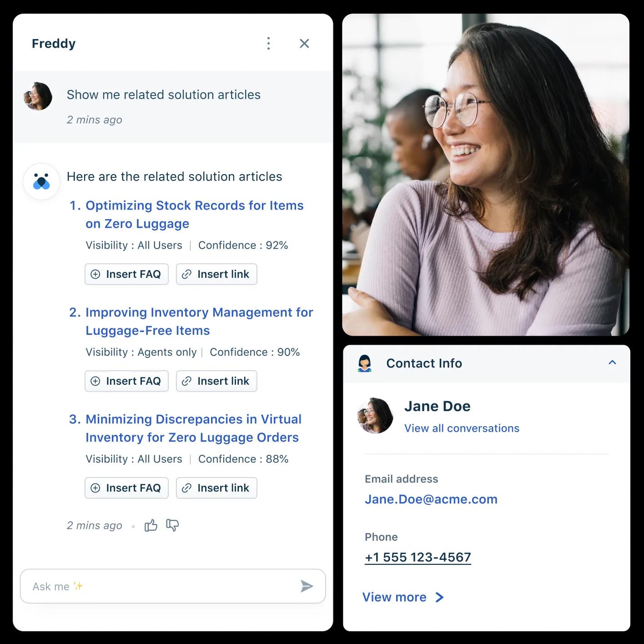Open the Freddy panel three-dot options menu
Screen dimensions: 644x644
click(x=268, y=44)
